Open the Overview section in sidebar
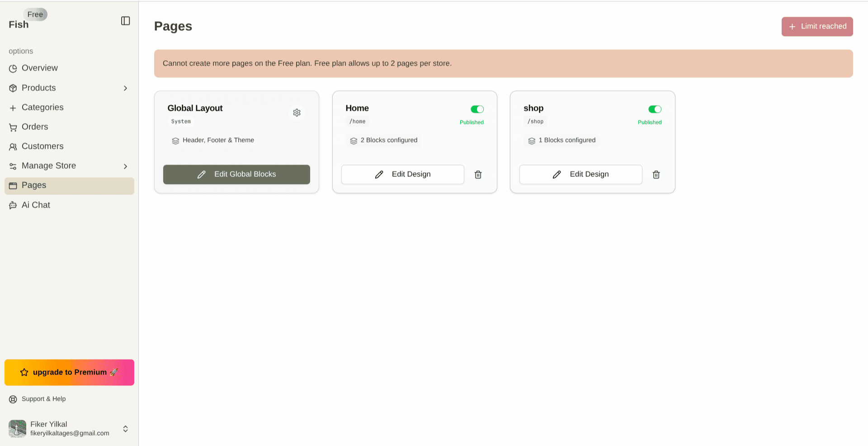 (x=39, y=68)
